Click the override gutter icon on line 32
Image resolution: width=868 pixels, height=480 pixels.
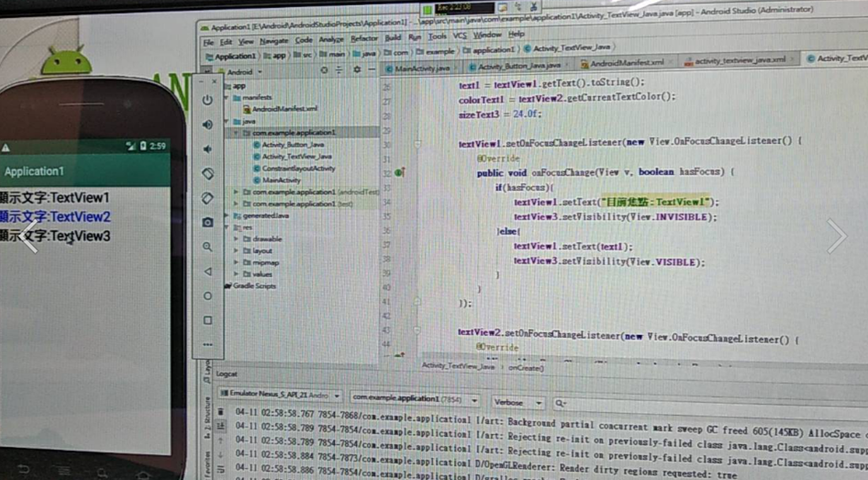point(399,172)
